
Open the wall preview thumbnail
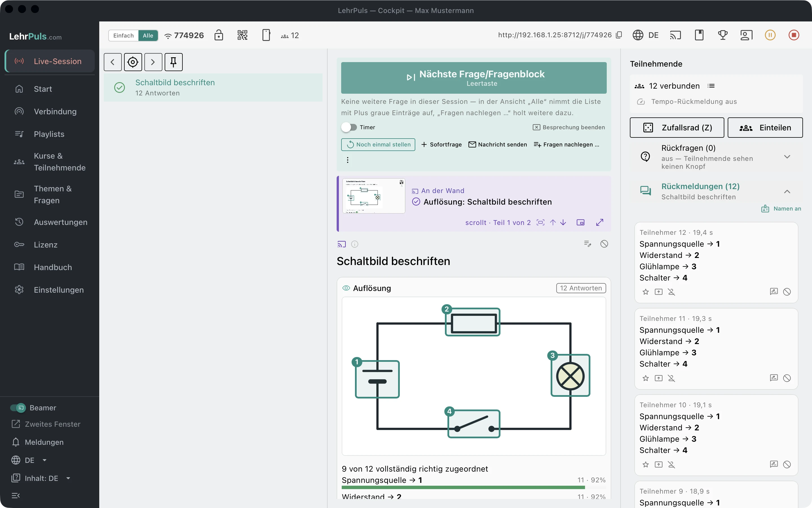click(374, 196)
